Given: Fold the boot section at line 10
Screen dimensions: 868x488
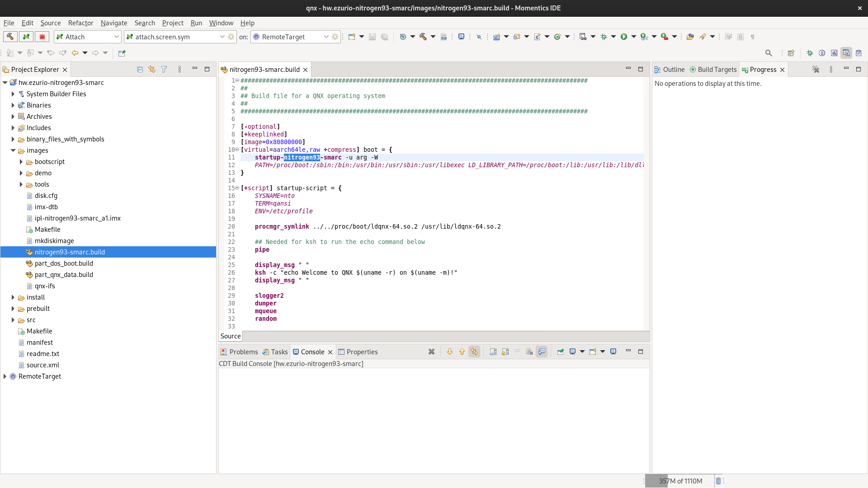Looking at the screenshot, I should pos(237,150).
